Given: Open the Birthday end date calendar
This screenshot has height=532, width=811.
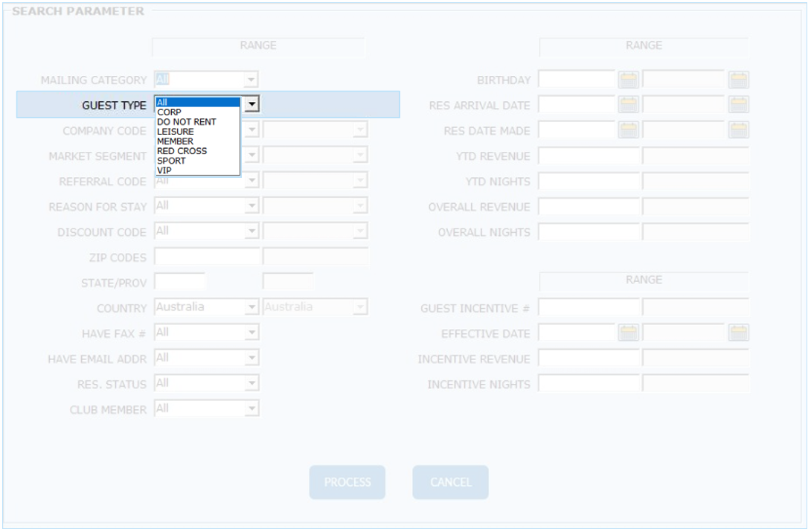Looking at the screenshot, I should (738, 80).
